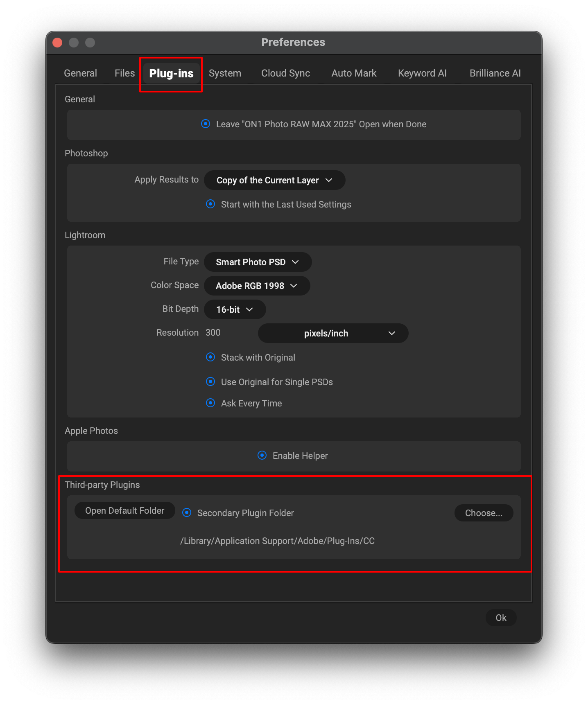The width and height of the screenshot is (588, 704).
Task: Open the File Type Smart Photo PSD dropdown
Action: [x=258, y=262]
